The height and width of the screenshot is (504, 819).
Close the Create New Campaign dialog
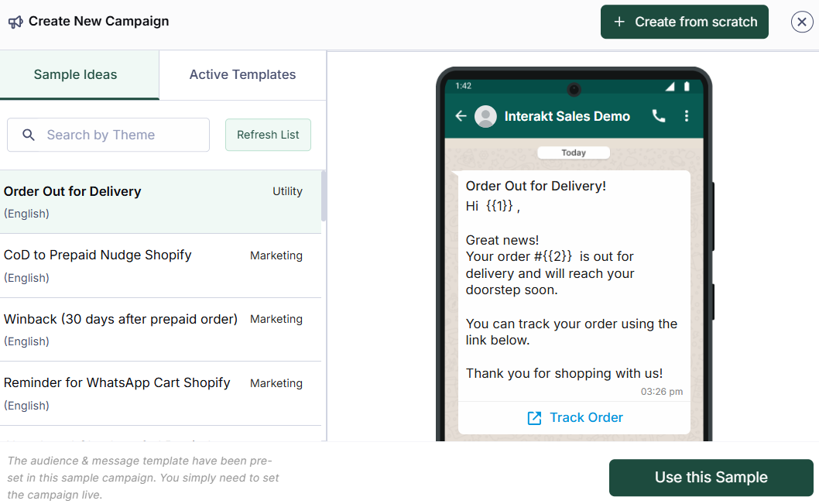802,22
